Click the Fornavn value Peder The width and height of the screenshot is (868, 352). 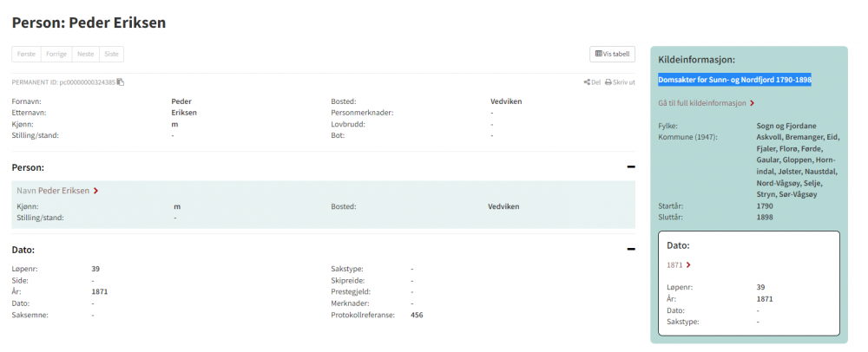[181, 101]
